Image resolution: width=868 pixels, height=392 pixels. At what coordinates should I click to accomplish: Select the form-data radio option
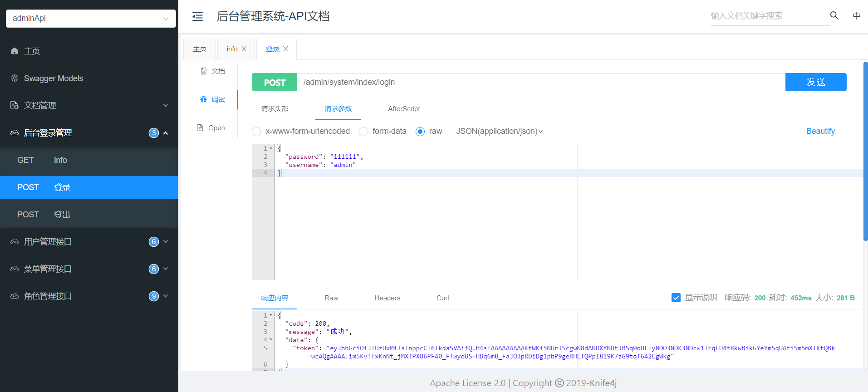(x=363, y=132)
